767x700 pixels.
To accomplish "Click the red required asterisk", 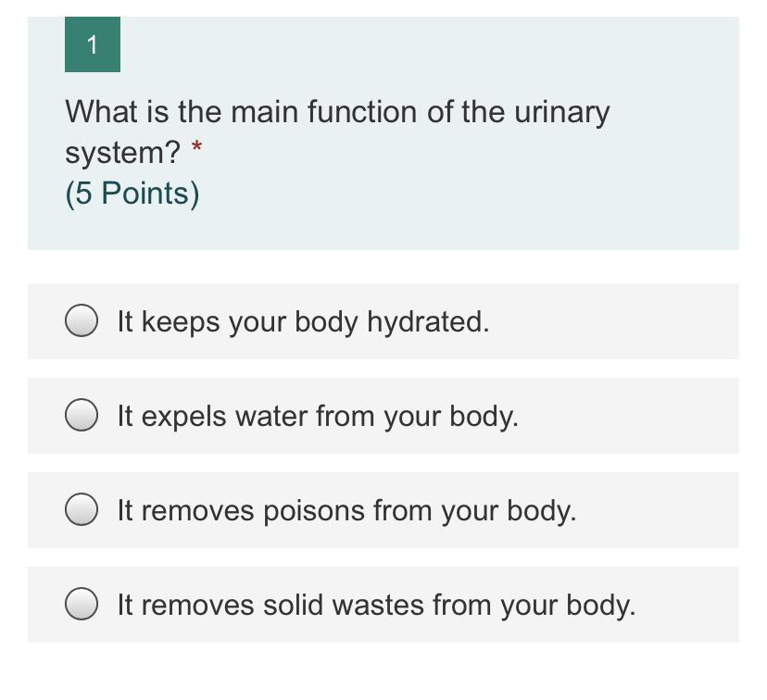I will [195, 147].
